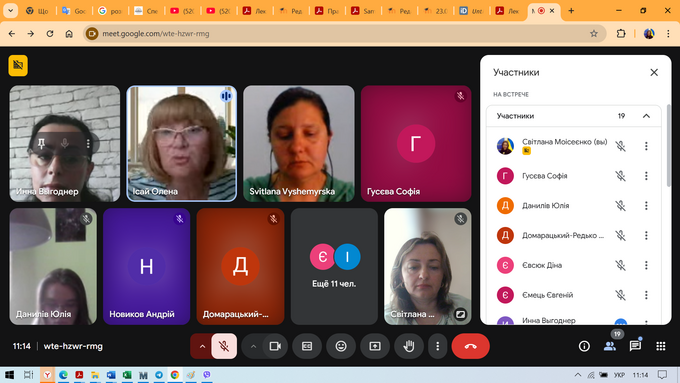This screenshot has height=383, width=680.
Task: Open Telegram from the Windows taskbar
Action: [159, 375]
